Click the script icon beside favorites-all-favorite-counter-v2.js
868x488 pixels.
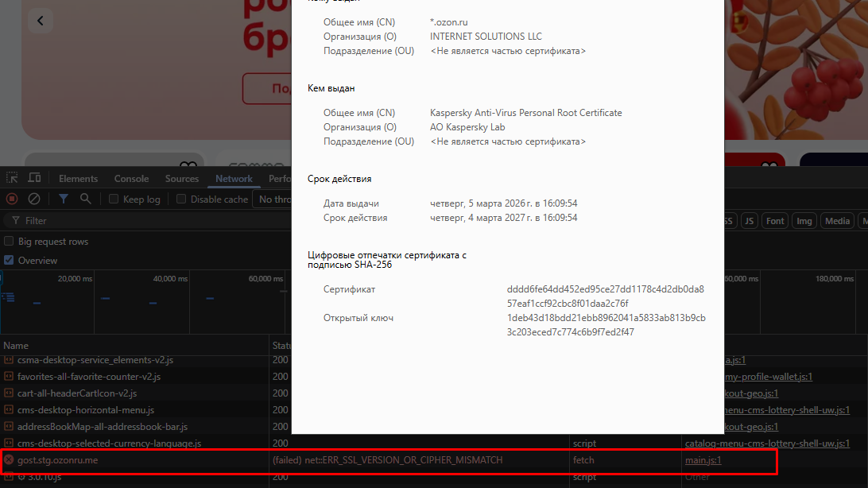pos(8,376)
